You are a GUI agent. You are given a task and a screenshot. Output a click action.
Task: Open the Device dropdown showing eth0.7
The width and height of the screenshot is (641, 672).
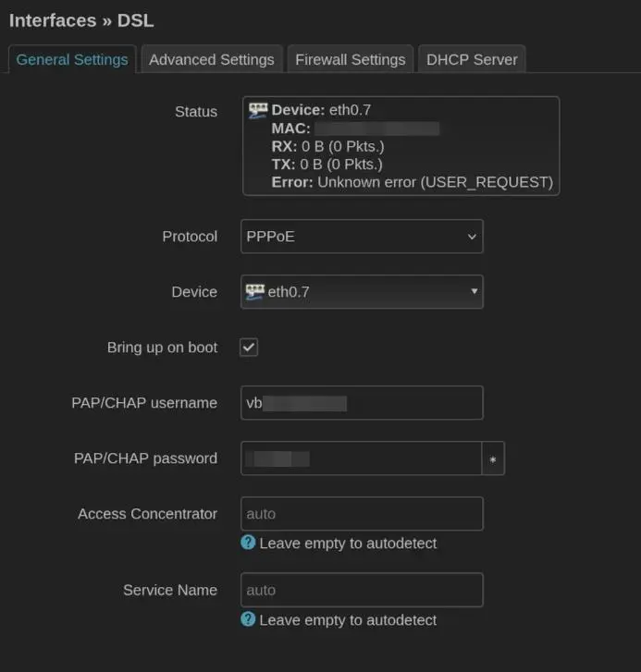pos(362,292)
